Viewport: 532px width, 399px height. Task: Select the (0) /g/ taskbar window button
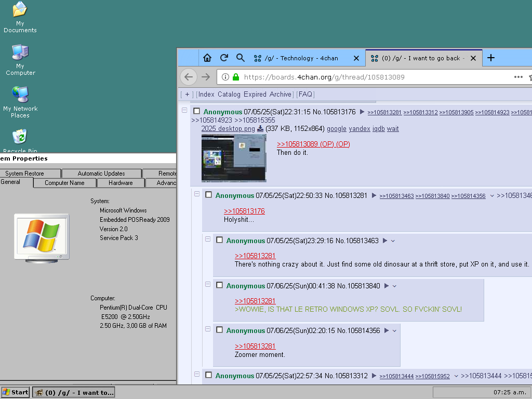click(74, 393)
